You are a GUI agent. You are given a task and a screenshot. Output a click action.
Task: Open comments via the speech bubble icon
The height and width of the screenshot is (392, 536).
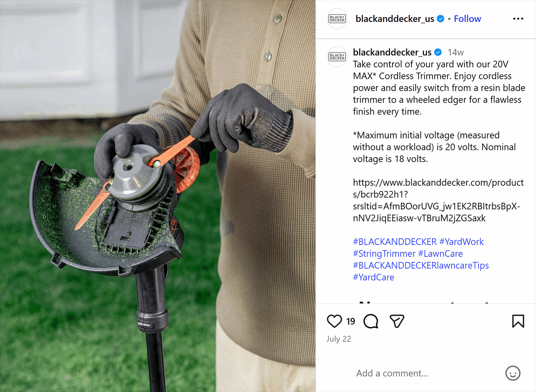(x=371, y=321)
